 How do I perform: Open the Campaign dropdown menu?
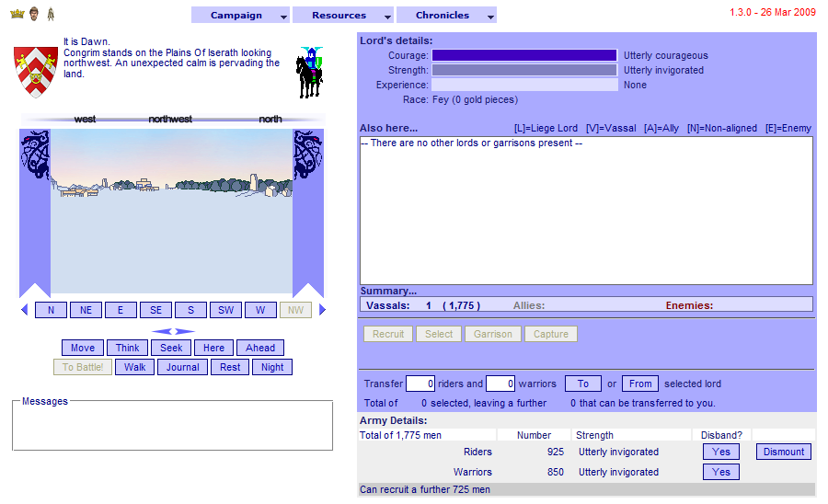pos(240,16)
